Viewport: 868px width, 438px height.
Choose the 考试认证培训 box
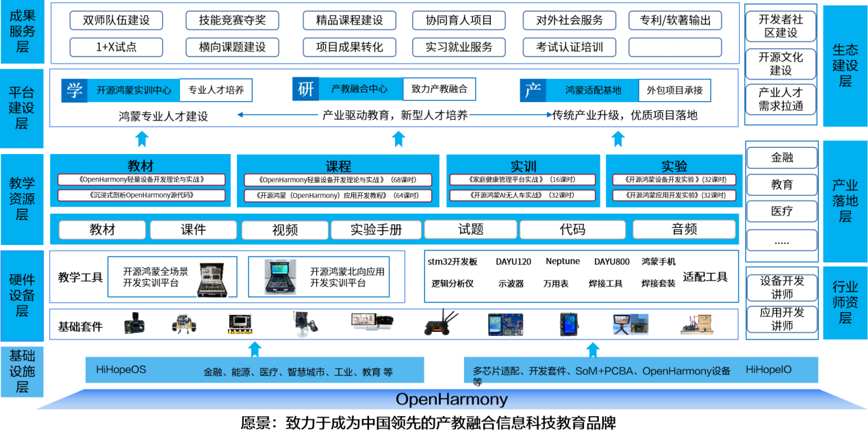pos(570,47)
